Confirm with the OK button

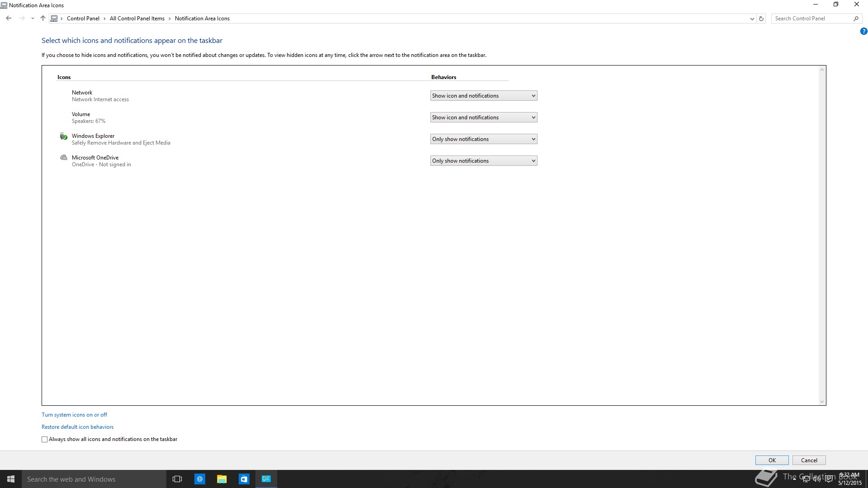[772, 460]
